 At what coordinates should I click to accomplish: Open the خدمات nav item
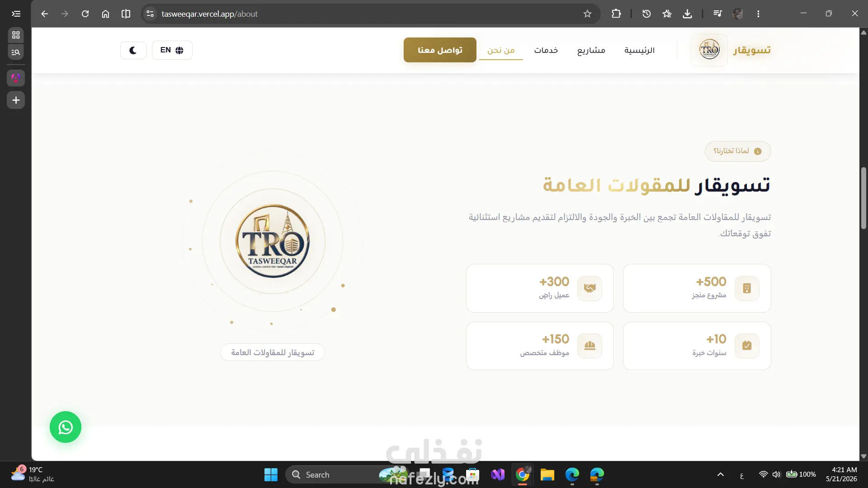pos(546,50)
